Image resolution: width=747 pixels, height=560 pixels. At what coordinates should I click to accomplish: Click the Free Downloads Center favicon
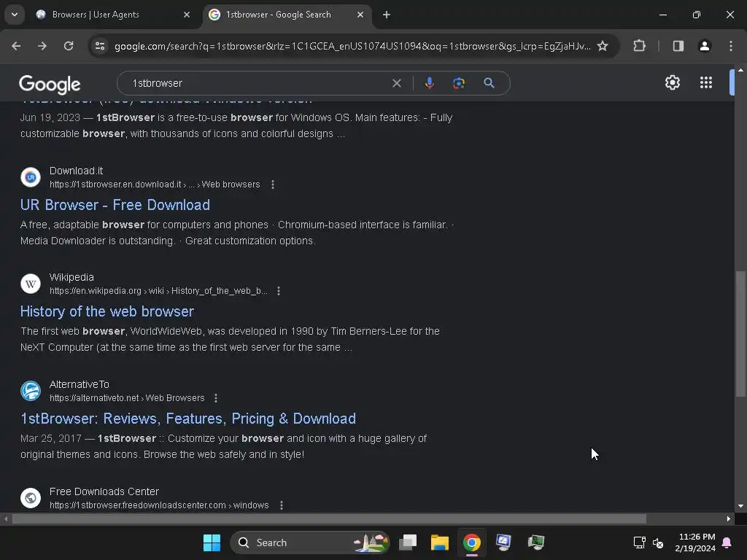(x=31, y=498)
